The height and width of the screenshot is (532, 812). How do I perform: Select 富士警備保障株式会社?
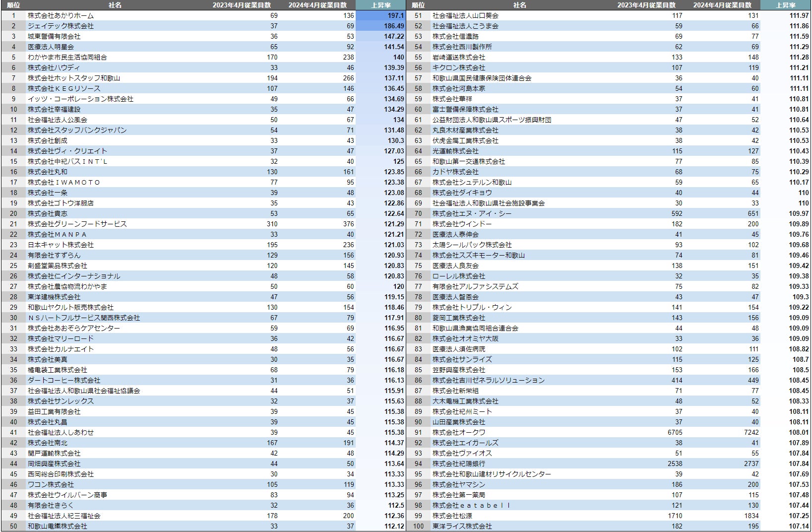[465, 109]
